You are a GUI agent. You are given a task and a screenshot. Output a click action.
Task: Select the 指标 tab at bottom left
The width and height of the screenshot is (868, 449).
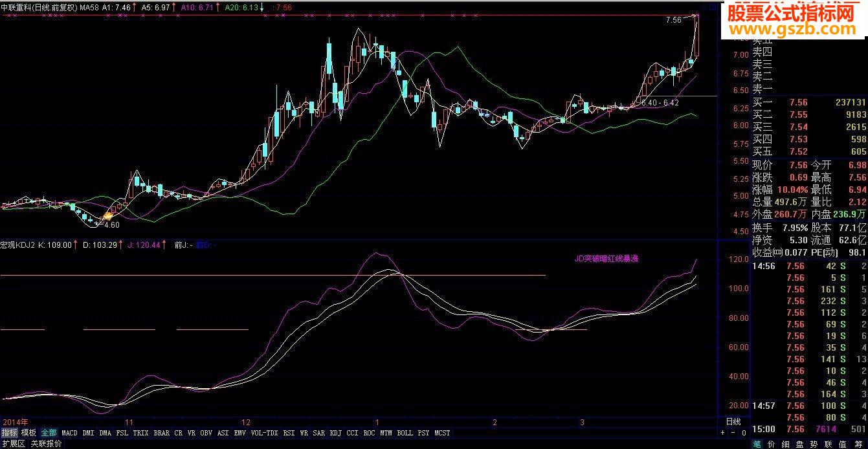click(x=9, y=433)
